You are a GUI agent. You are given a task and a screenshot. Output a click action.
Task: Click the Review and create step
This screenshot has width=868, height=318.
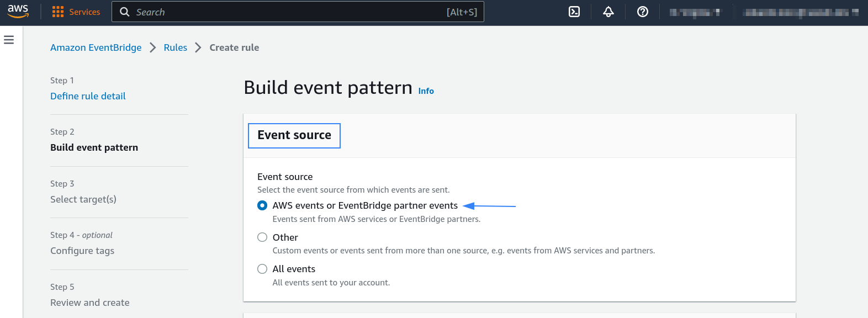[x=90, y=303]
